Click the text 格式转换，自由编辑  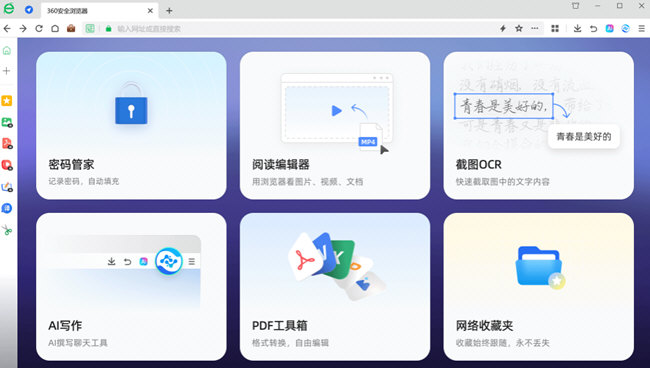(x=290, y=343)
